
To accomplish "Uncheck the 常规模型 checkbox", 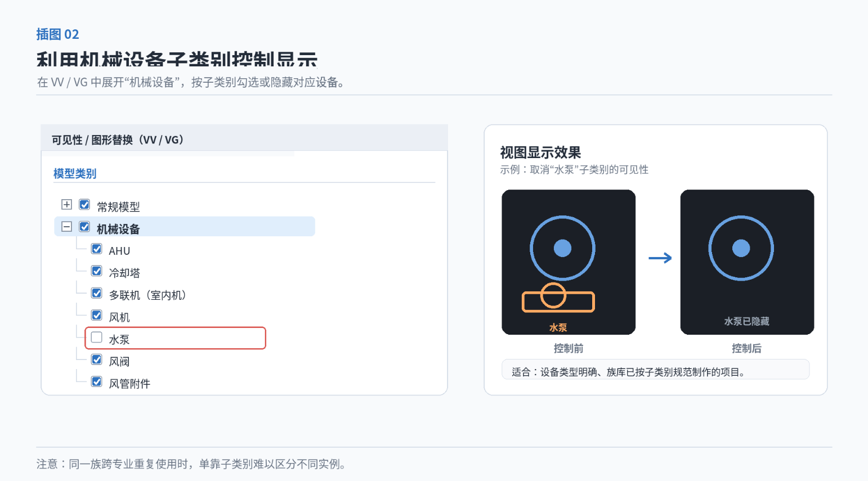I will [84, 204].
